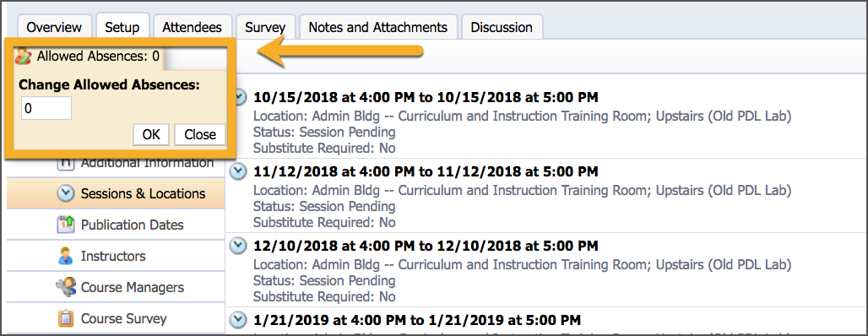This screenshot has height=336, width=868.
Task: Go to the Survey tab
Action: coord(265,27)
